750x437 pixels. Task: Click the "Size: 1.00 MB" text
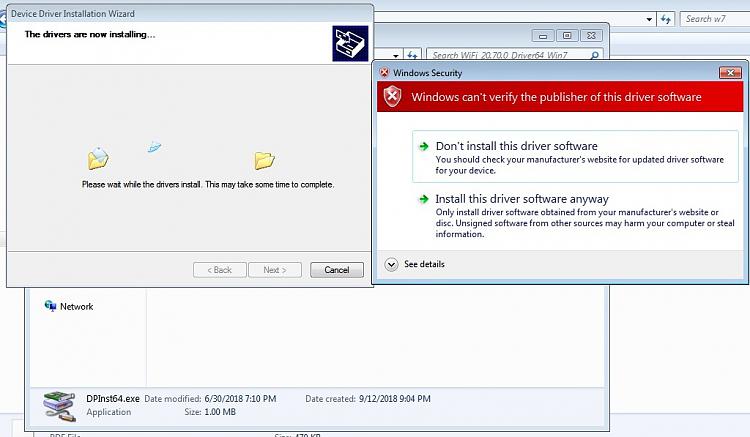click(210, 412)
